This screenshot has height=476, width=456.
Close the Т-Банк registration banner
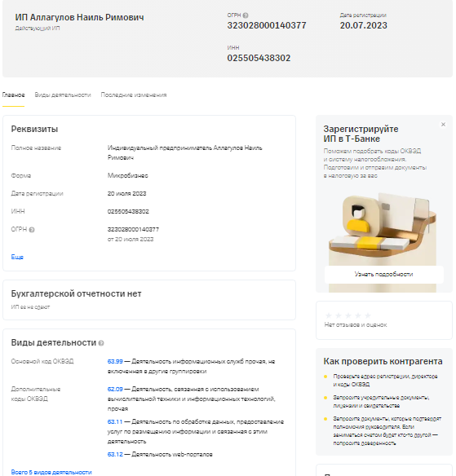click(443, 124)
